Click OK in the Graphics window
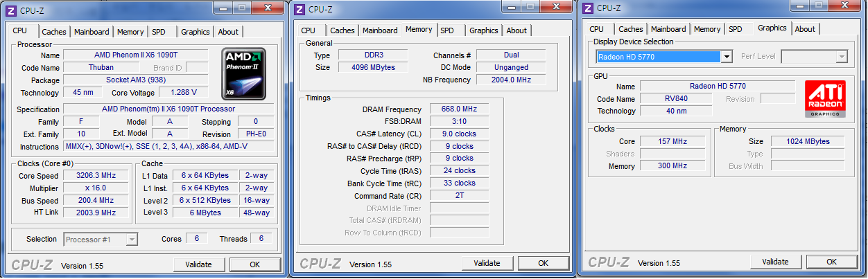Image resolution: width=868 pixels, height=279 pixels. click(x=831, y=262)
